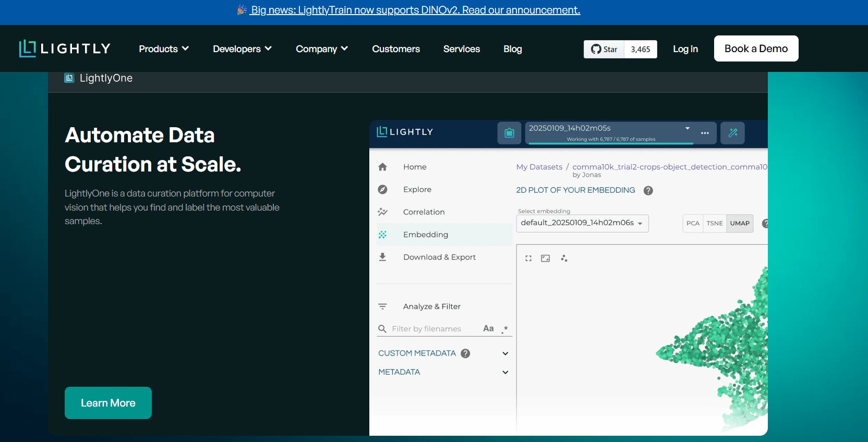
Task: Click the Correlation chart icon
Action: pos(382,212)
